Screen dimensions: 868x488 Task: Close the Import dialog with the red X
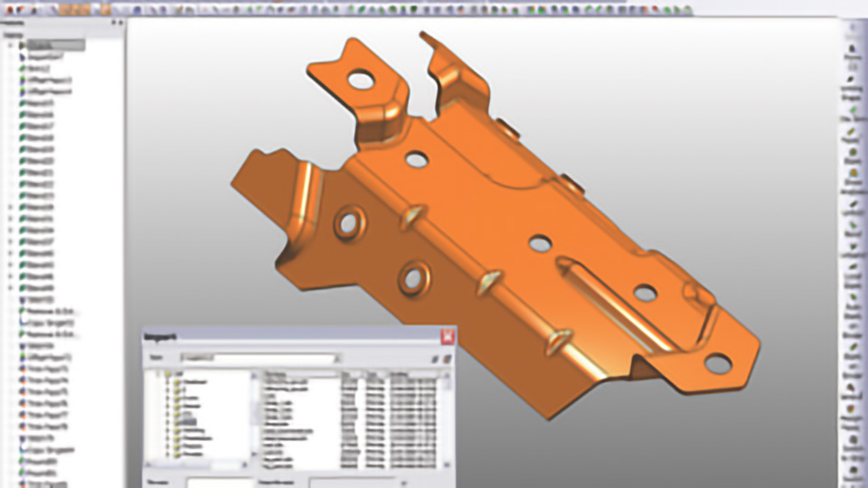point(446,337)
